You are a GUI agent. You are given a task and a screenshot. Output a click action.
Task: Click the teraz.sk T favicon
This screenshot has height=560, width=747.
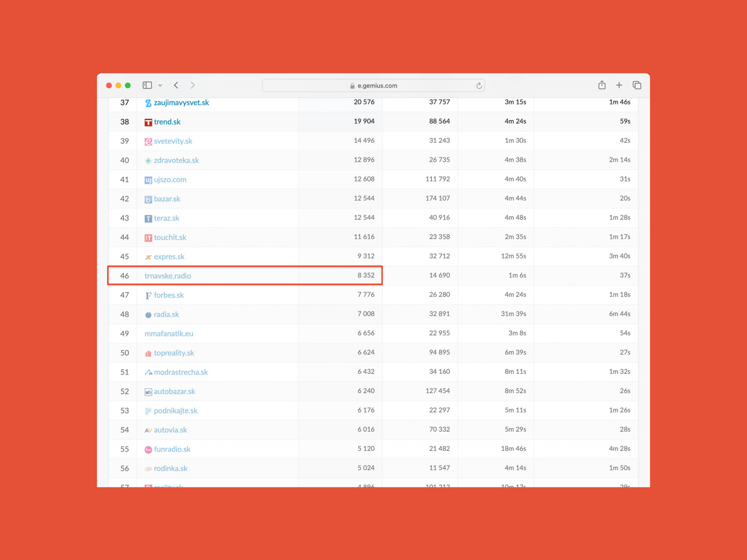pos(148,219)
